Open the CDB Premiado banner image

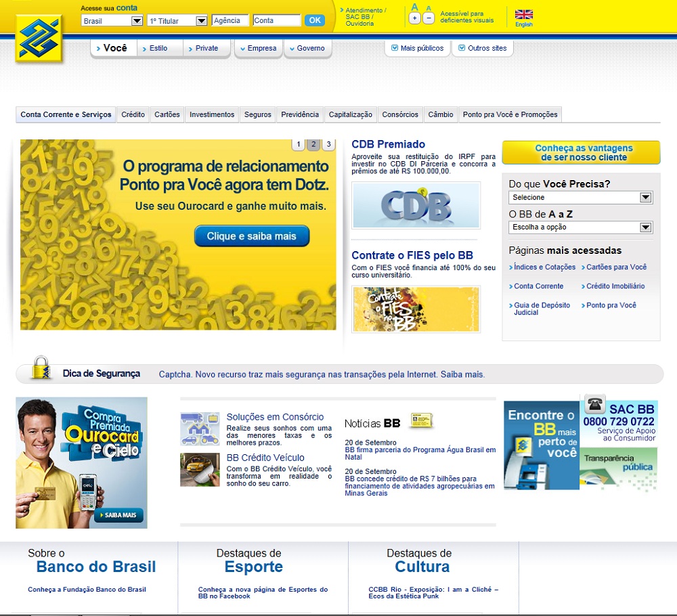(x=416, y=205)
